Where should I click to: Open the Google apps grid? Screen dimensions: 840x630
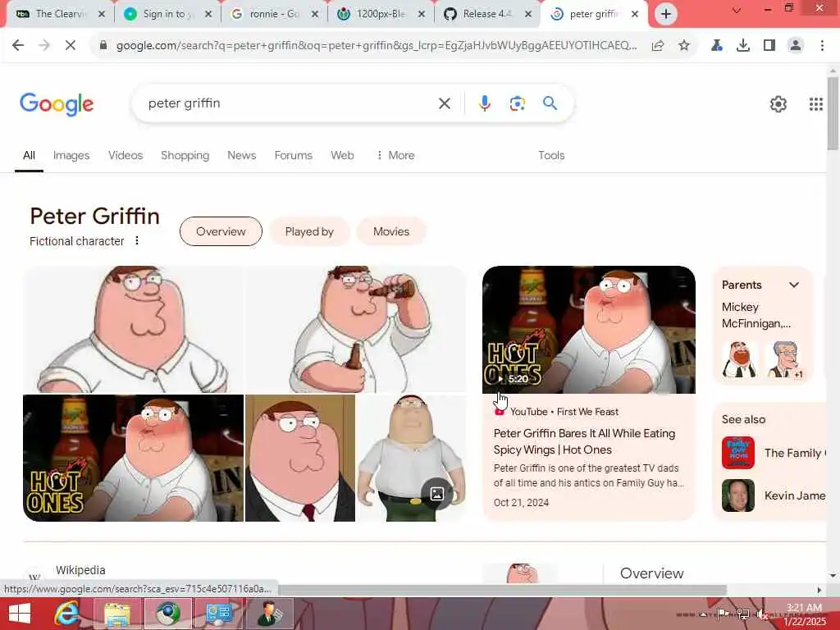tap(816, 104)
